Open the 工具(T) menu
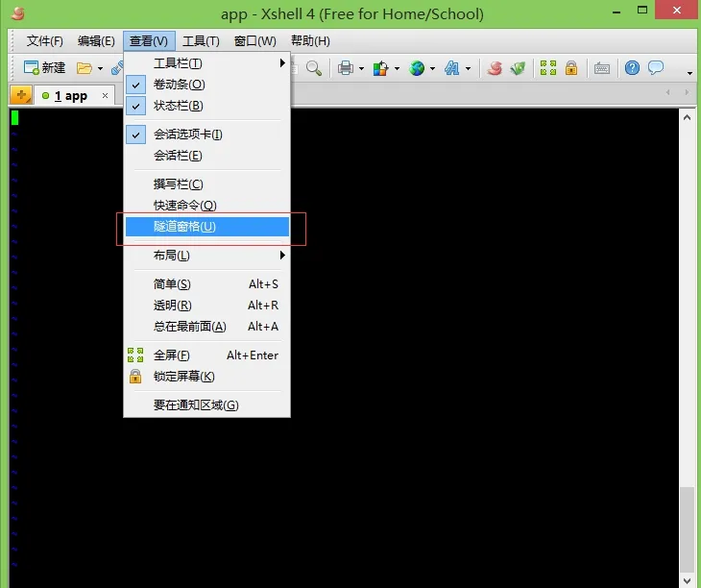Image resolution: width=701 pixels, height=588 pixels. tap(202, 41)
